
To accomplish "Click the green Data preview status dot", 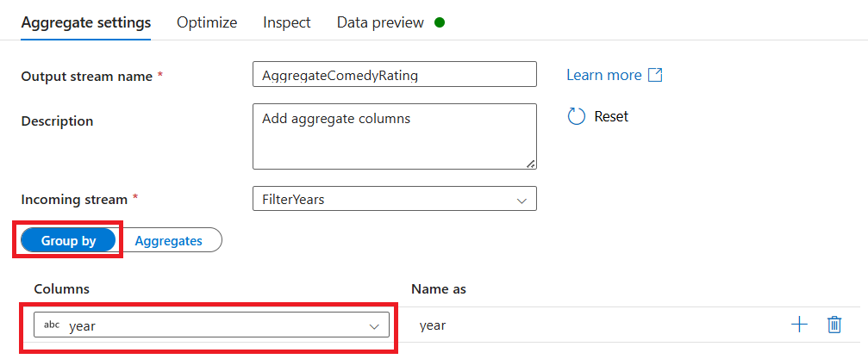I will pos(440,22).
